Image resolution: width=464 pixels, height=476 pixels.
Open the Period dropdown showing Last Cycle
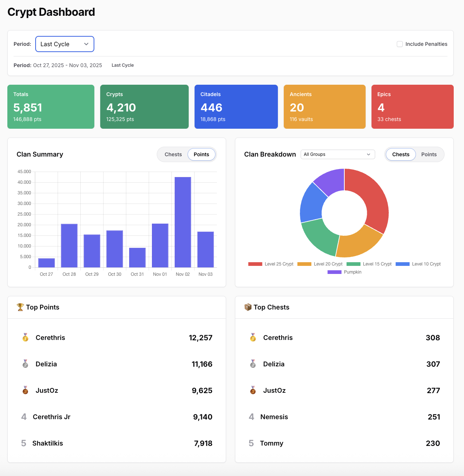coord(65,44)
